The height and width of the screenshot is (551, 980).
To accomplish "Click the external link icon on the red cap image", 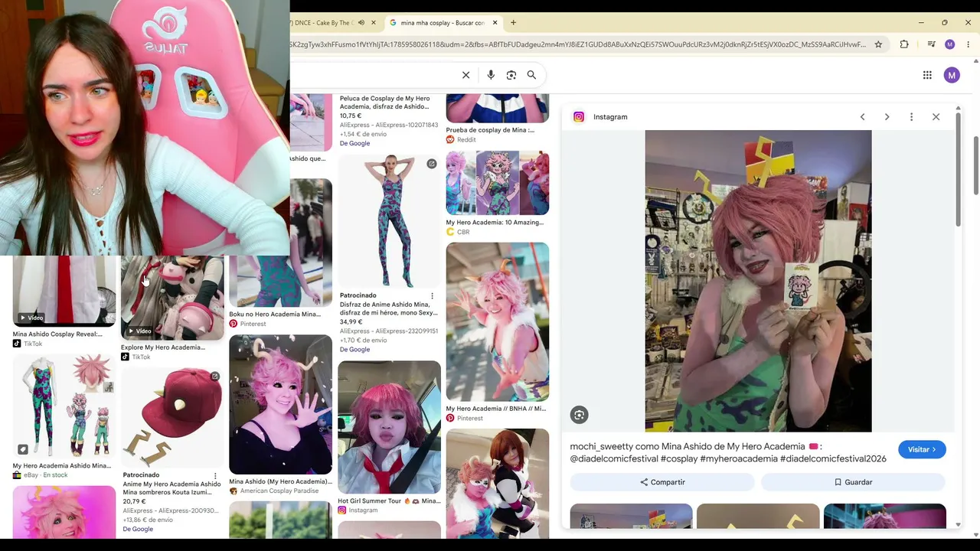I will click(x=215, y=377).
